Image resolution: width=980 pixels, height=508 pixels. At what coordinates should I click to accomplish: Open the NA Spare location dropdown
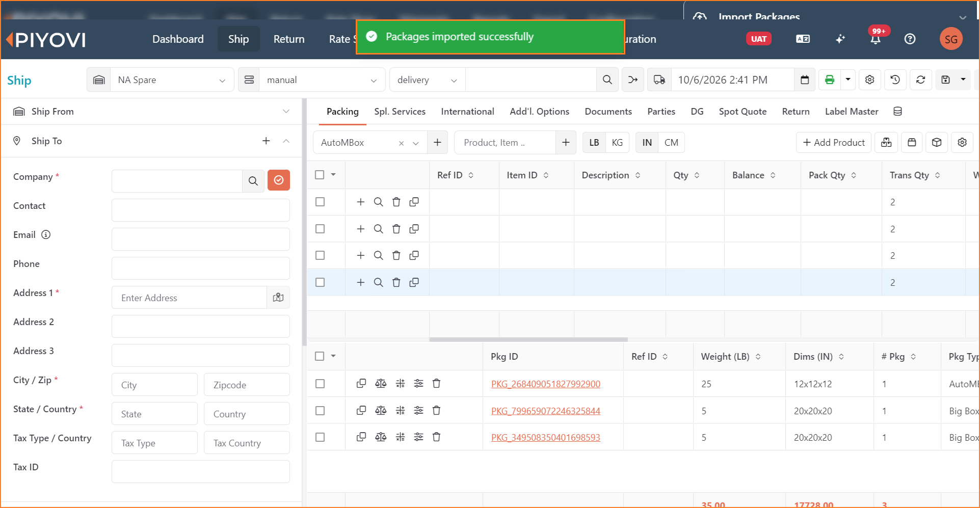172,80
